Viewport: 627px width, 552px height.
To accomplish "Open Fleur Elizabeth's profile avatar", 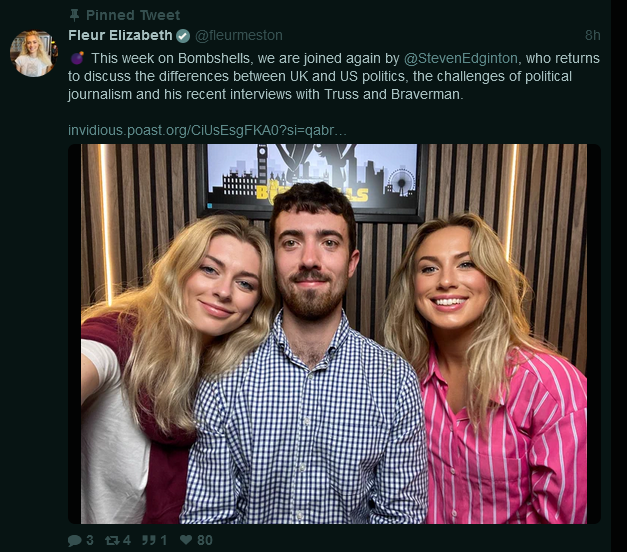I will point(34,53).
